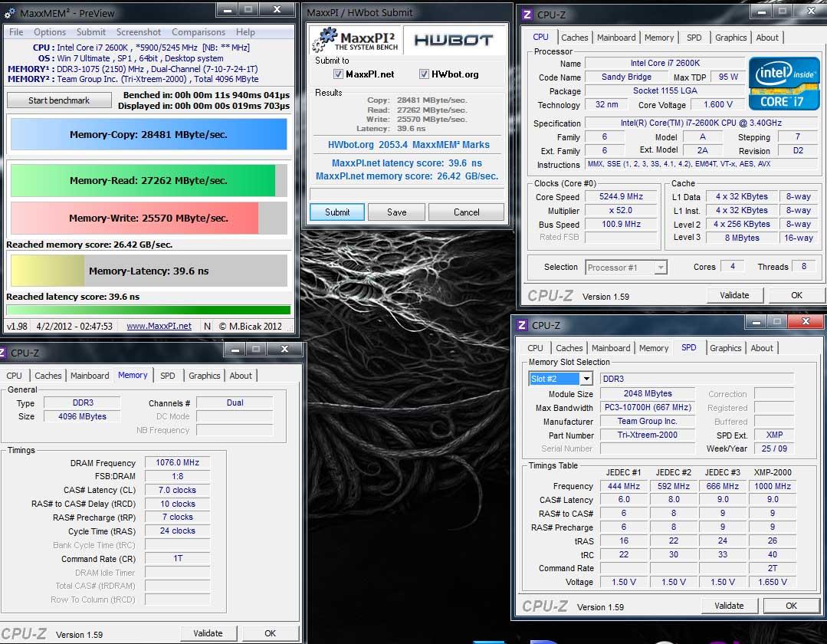This screenshot has width=827, height=644.
Task: Click the Z icon in SPD CPU-Z window
Action: [522, 325]
